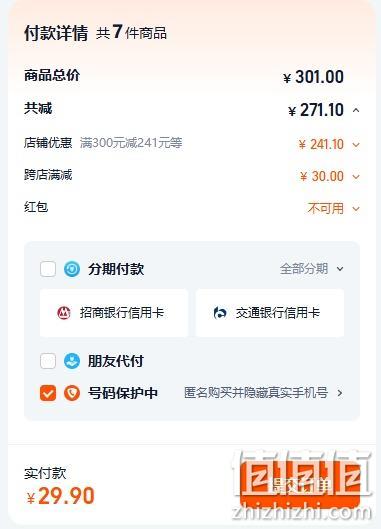Open the 全部分期 installment options dropdown
Viewport: 381px width, 529px height.
pos(340,269)
